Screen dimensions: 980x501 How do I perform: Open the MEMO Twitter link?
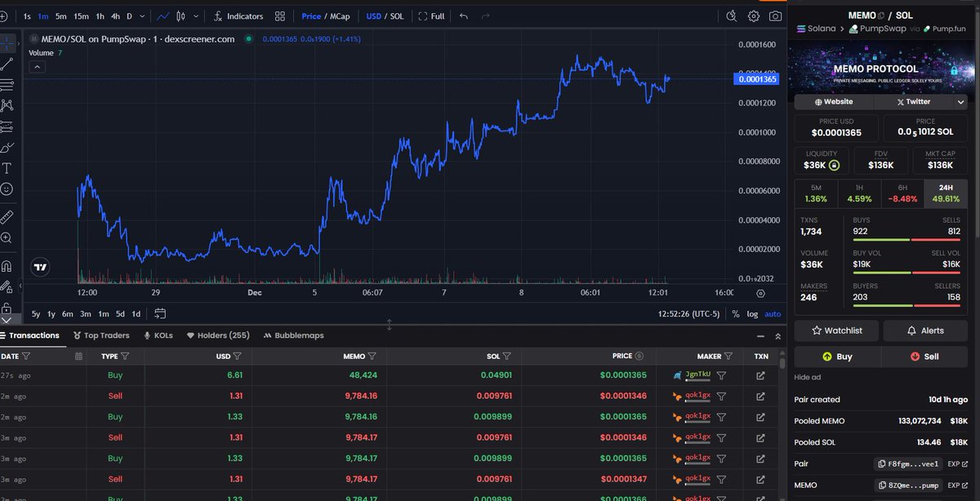(914, 102)
